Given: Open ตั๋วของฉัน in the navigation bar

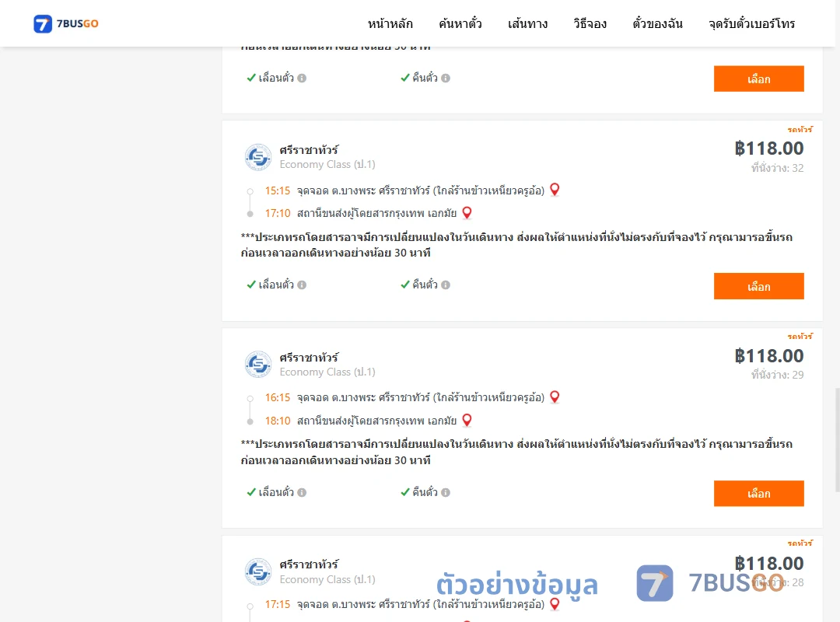Looking at the screenshot, I should (x=657, y=23).
